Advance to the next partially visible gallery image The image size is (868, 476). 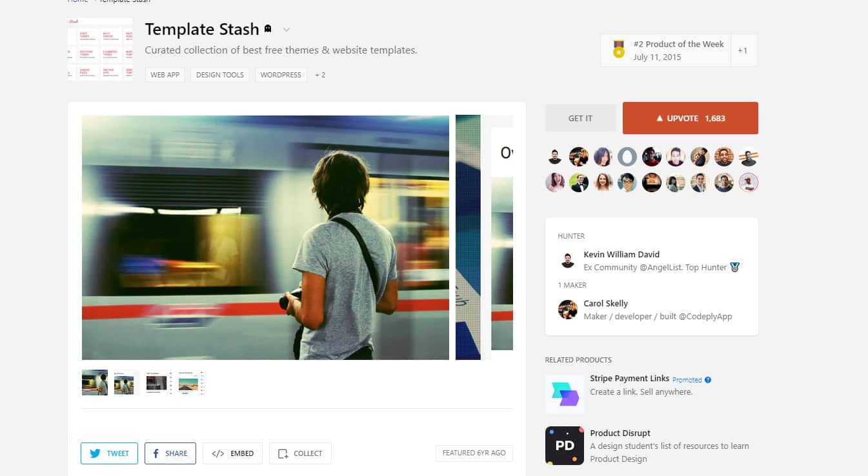(x=484, y=237)
